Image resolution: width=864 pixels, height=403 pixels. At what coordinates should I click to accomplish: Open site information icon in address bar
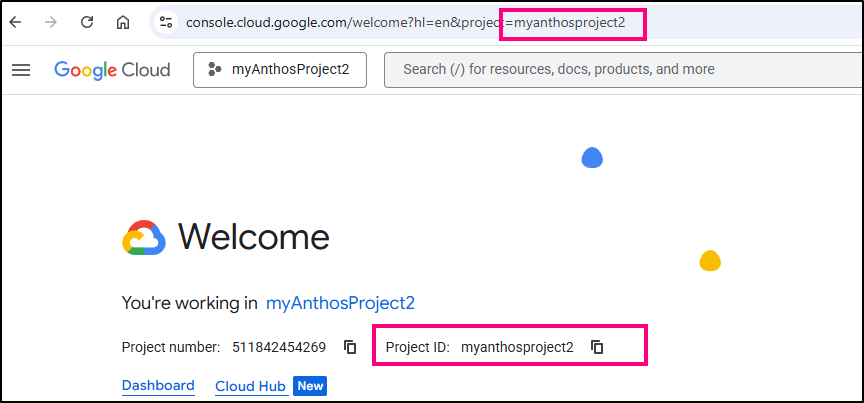tap(166, 22)
